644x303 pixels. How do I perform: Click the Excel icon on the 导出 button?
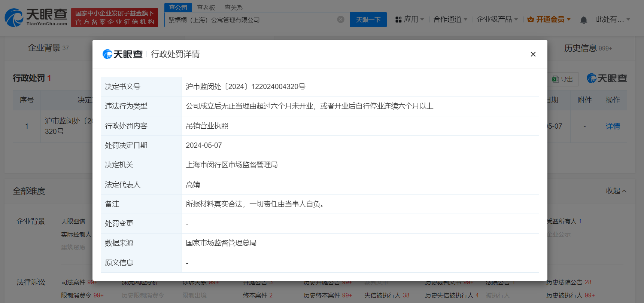555,79
